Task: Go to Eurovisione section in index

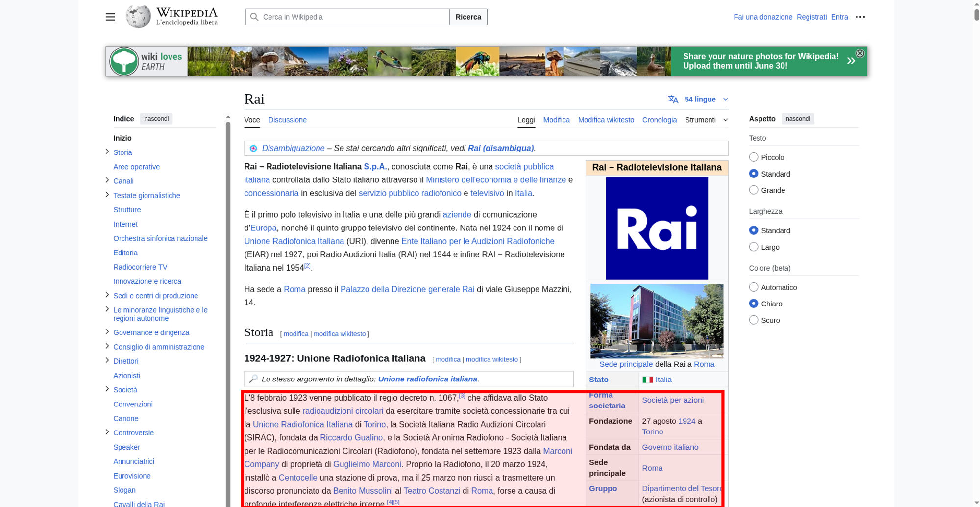Action: [x=132, y=476]
